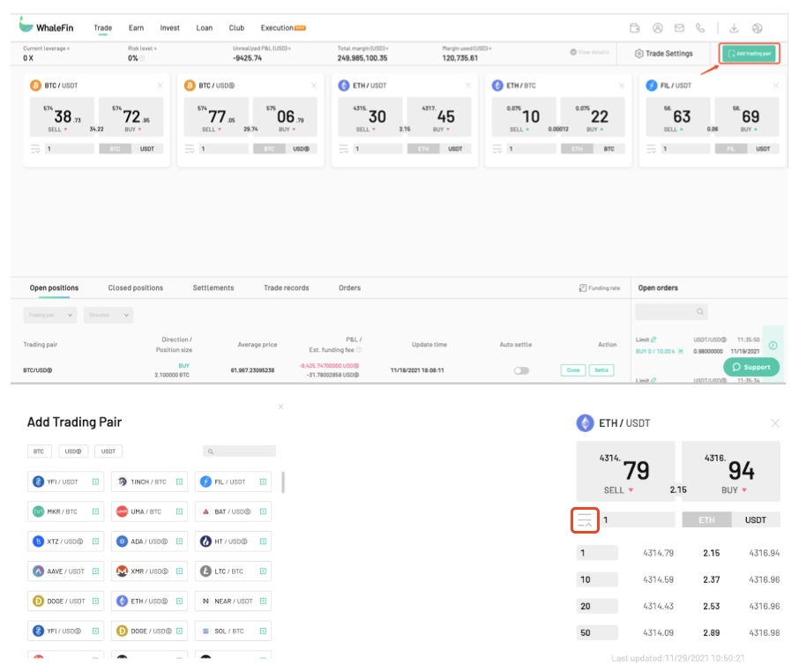This screenshot has width=799, height=672.
Task: Open the Execution menu
Action: pyautogui.click(x=283, y=28)
